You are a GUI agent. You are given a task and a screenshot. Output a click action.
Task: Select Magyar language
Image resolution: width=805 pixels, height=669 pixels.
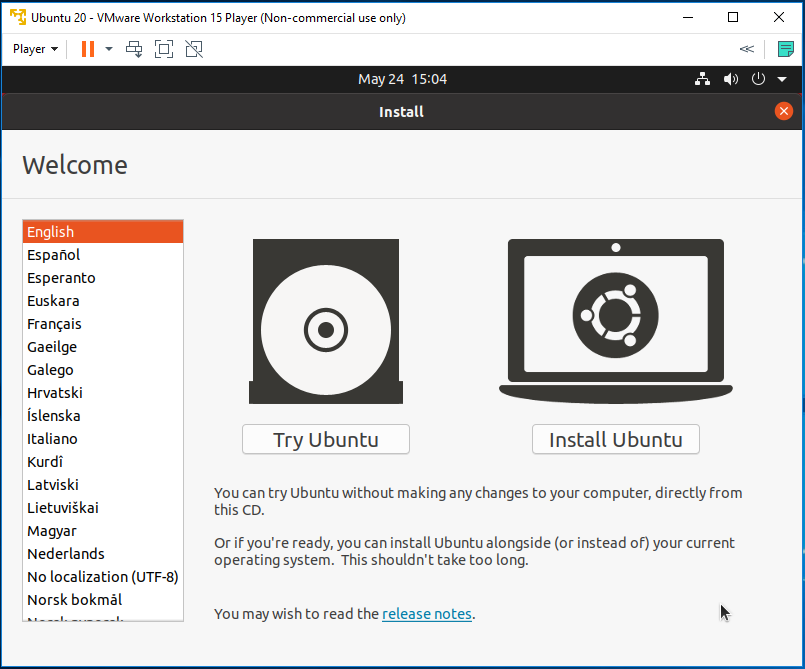click(x=103, y=531)
